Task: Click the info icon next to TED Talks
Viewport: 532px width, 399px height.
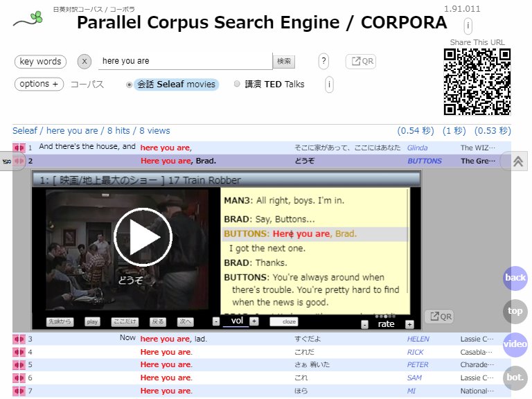Action: pyautogui.click(x=329, y=85)
